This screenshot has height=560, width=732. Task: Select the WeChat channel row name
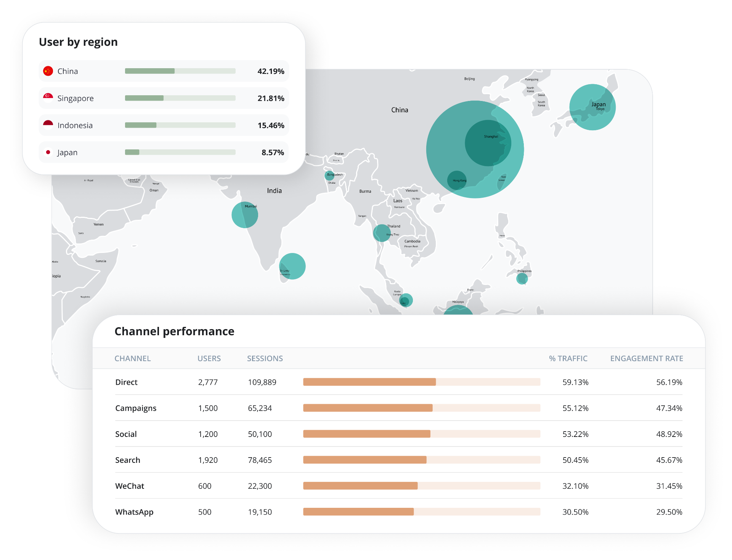[x=130, y=486]
